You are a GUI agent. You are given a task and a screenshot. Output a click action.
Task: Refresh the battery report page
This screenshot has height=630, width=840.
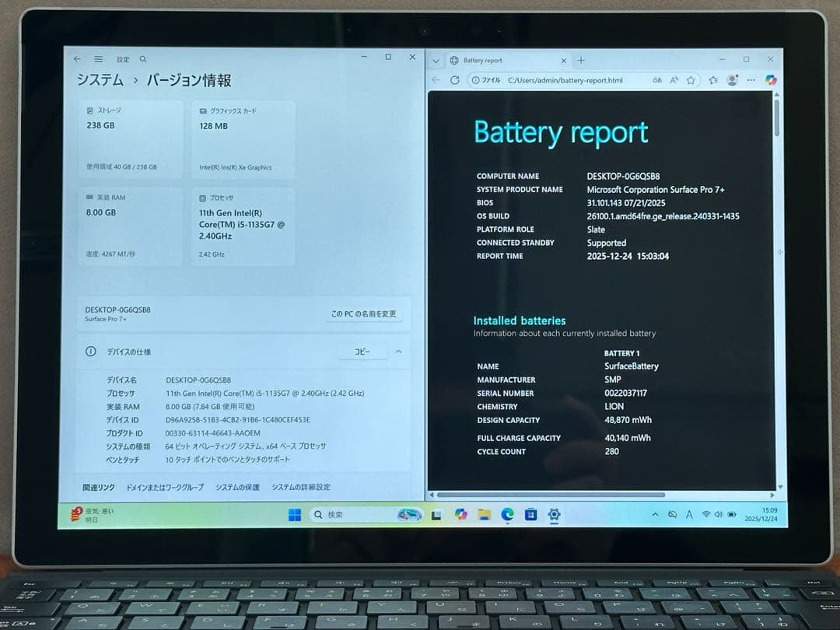[x=454, y=79]
